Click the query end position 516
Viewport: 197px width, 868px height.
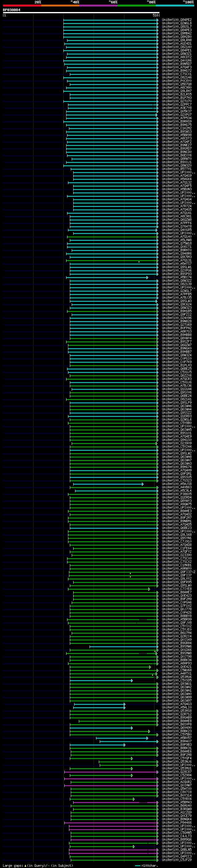pyautogui.click(x=155, y=15)
